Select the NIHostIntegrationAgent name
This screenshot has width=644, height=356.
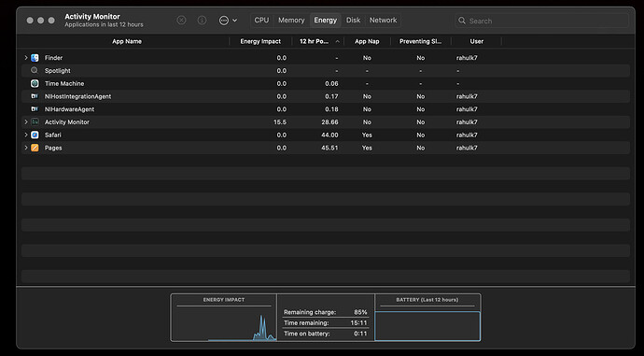click(x=78, y=96)
